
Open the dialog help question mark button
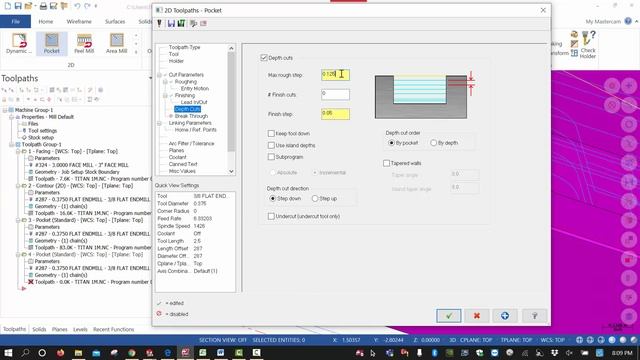click(534, 316)
